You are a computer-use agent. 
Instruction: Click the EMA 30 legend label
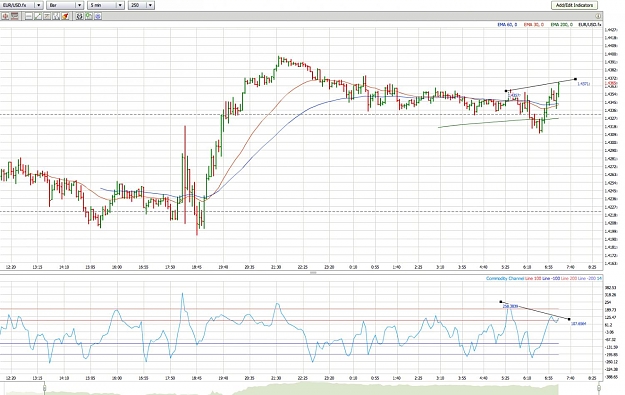[534, 25]
